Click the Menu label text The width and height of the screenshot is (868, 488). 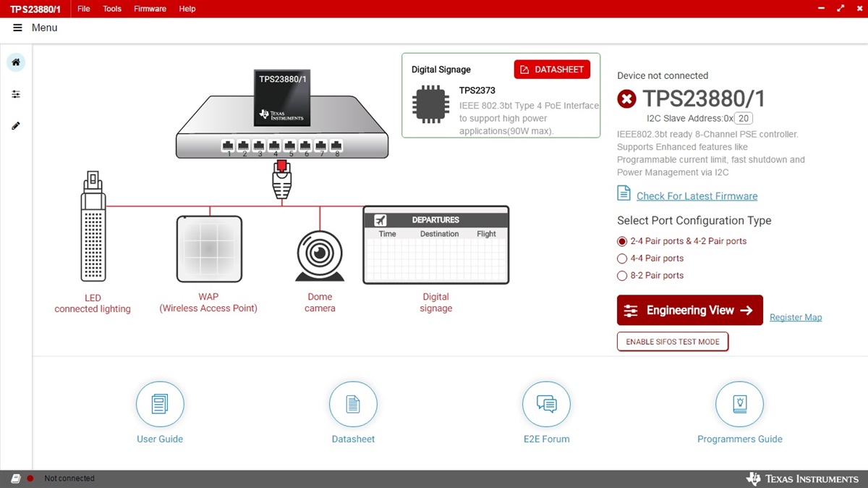tap(44, 28)
